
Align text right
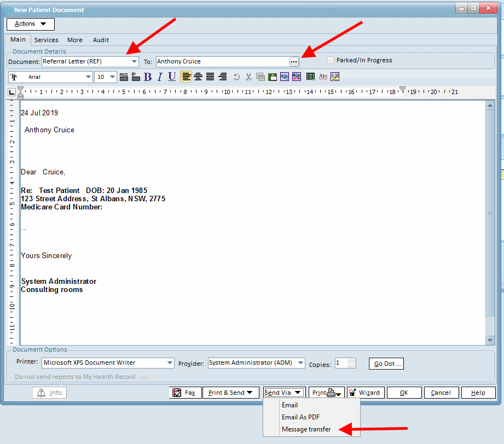[222, 77]
